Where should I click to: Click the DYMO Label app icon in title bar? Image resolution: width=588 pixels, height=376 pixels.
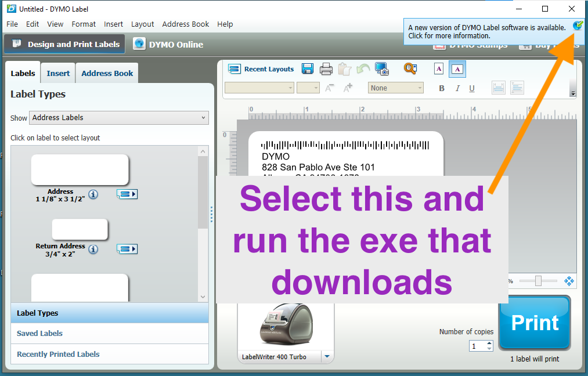click(11, 9)
